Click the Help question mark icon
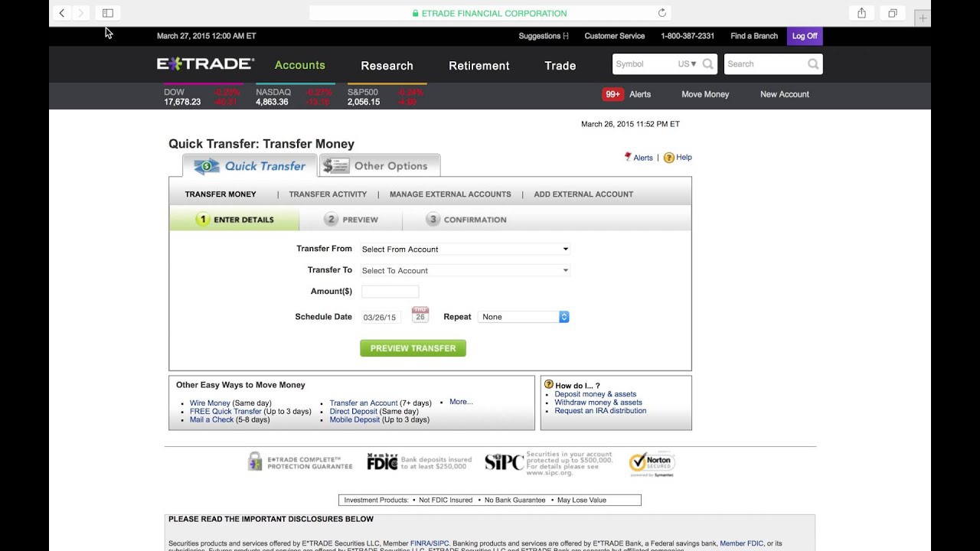 [668, 158]
